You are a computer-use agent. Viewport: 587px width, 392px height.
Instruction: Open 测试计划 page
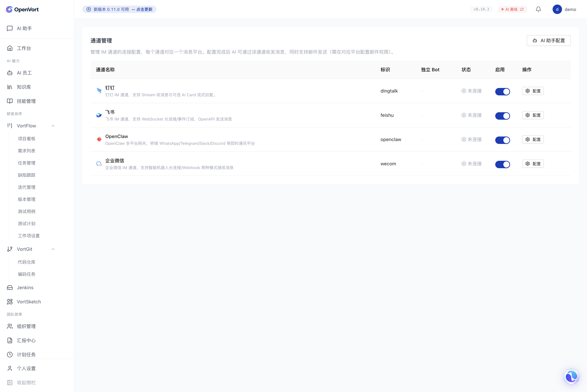(x=26, y=223)
